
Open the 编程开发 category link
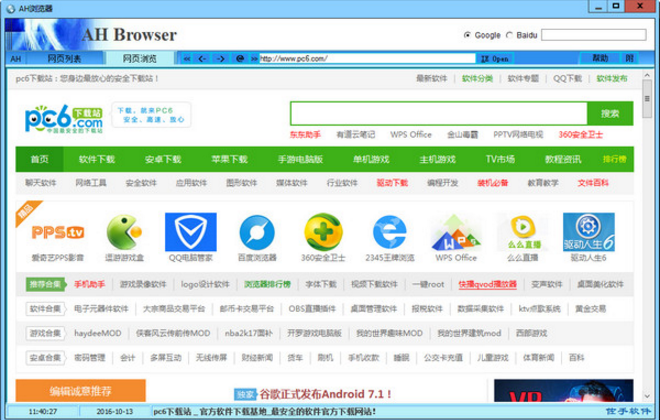(x=442, y=183)
